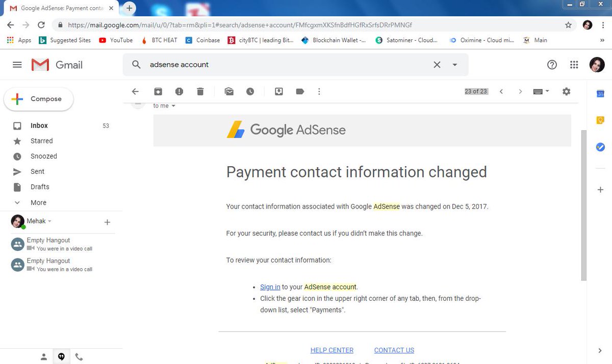This screenshot has height=364, width=612.
Task: Go back to search results
Action: pyautogui.click(x=135, y=92)
